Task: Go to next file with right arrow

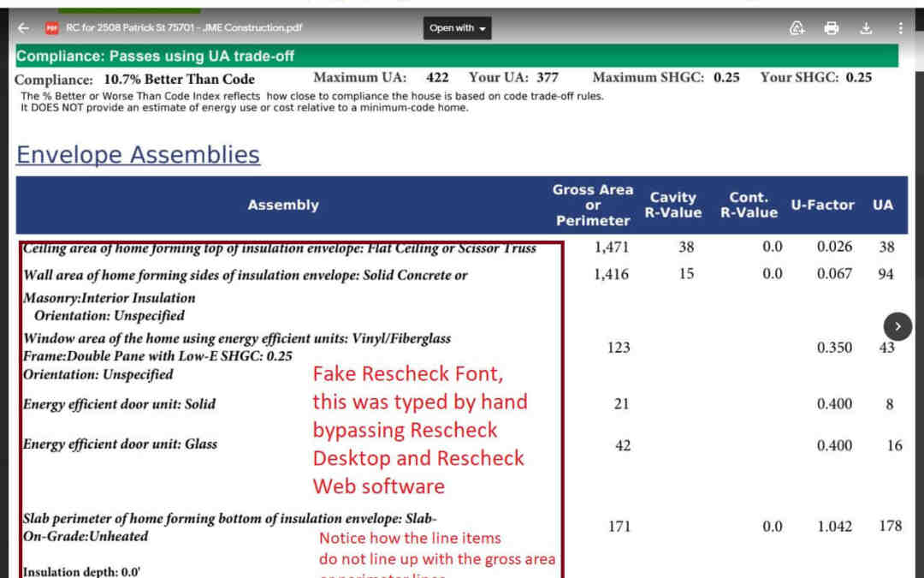Action: (897, 326)
